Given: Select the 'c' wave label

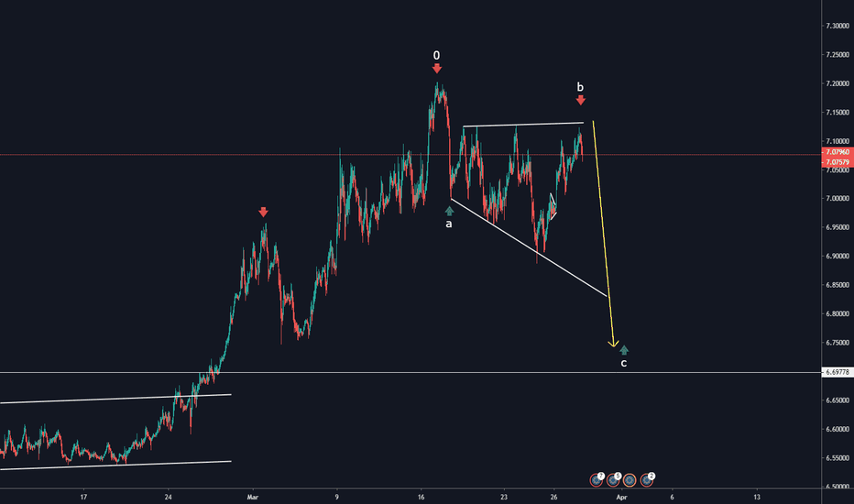Looking at the screenshot, I should point(624,363).
